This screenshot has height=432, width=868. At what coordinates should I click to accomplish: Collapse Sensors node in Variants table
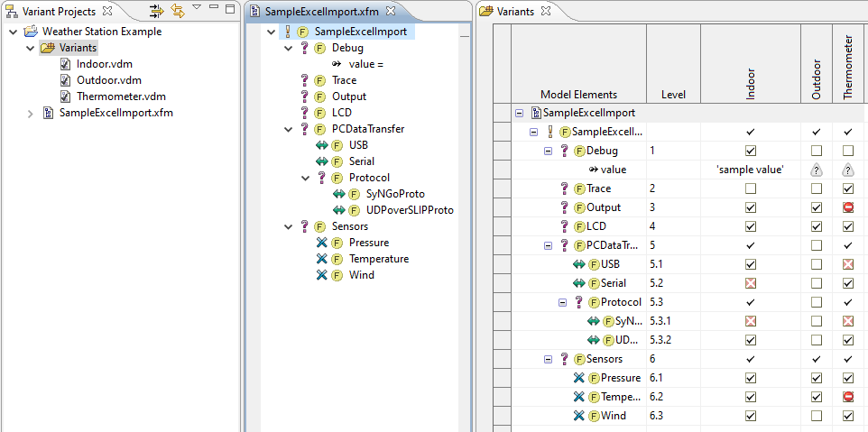click(548, 359)
